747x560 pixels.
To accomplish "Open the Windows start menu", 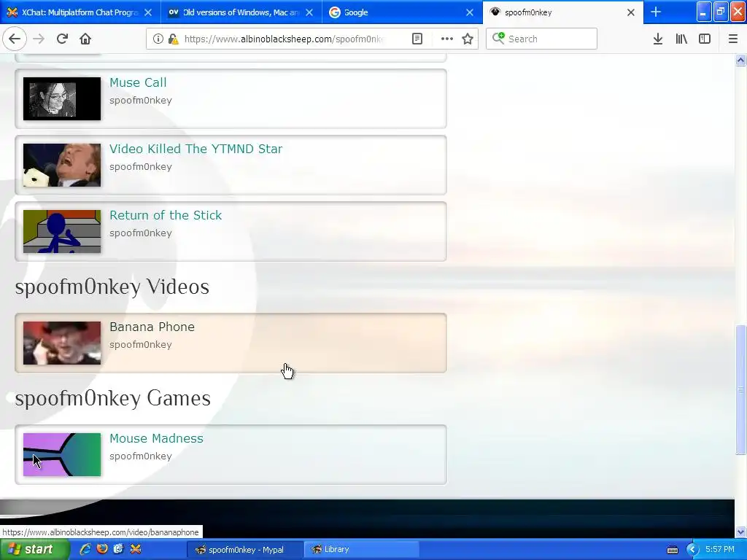I will (x=34, y=550).
